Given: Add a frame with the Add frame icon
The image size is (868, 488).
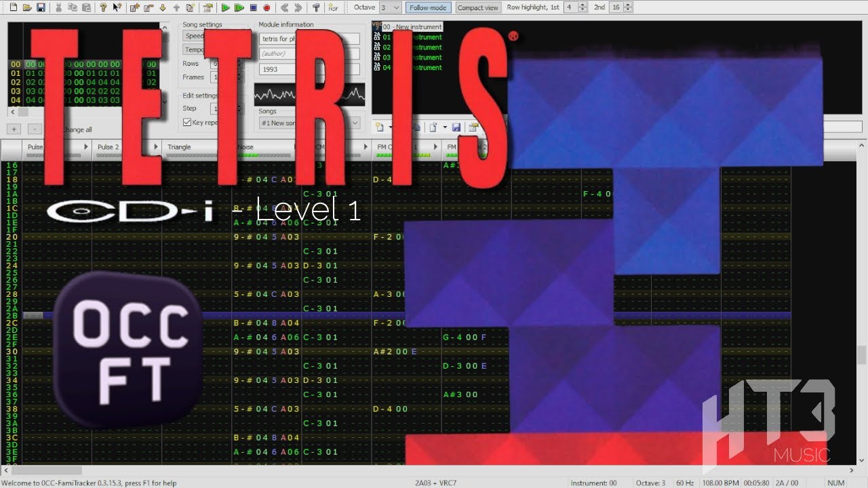Looking at the screenshot, I should [134, 7].
